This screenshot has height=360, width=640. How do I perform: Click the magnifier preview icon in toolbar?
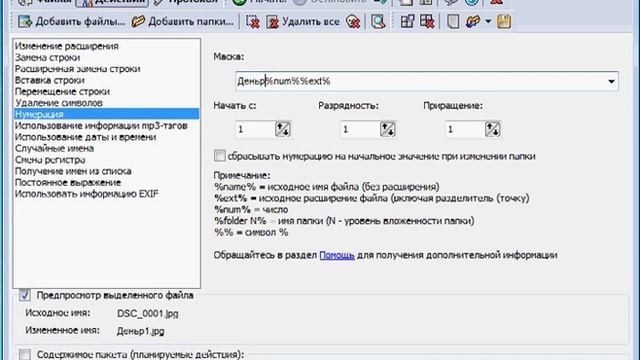click(x=378, y=22)
